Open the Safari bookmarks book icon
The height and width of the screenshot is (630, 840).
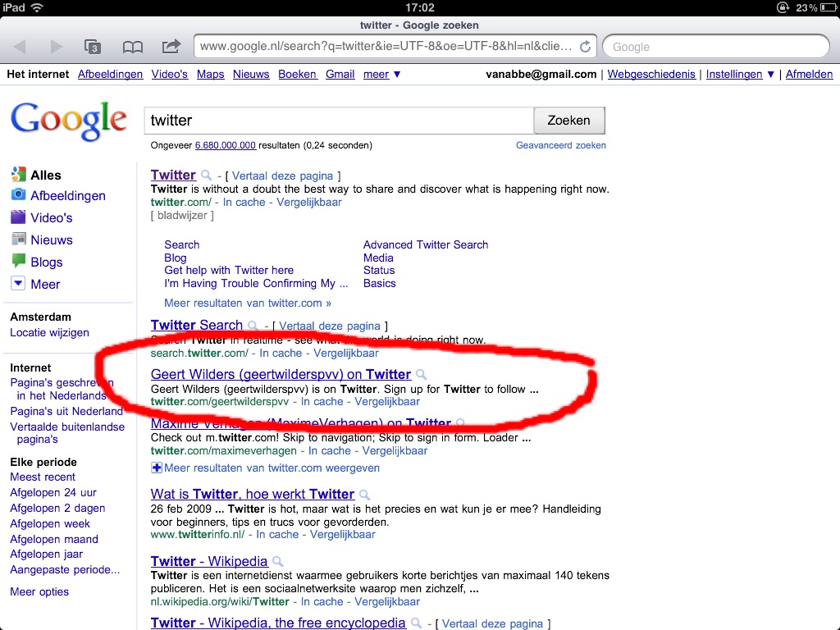(x=132, y=47)
